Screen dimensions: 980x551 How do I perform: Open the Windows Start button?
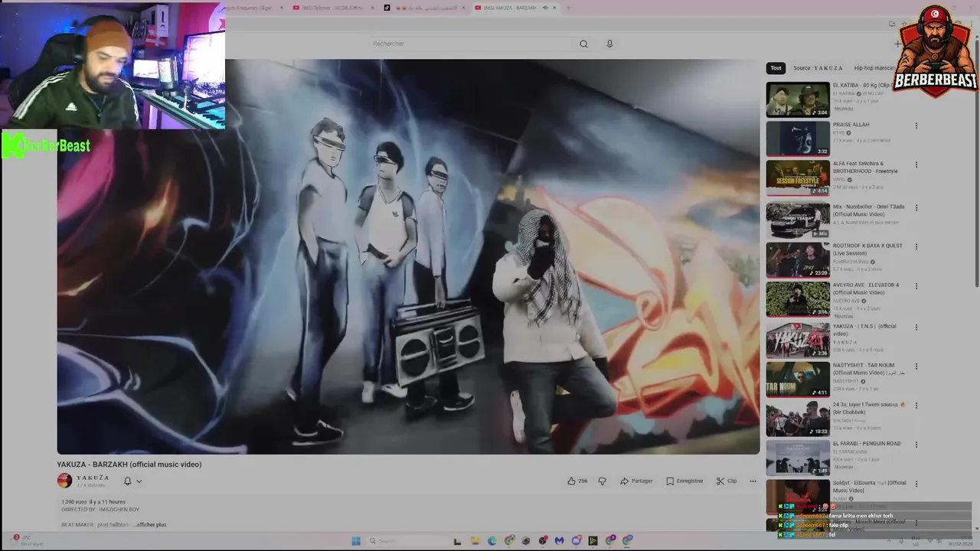click(x=355, y=541)
